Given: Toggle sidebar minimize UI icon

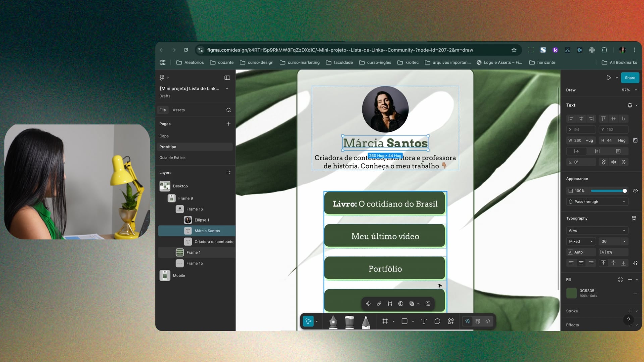Looking at the screenshot, I should coord(227,78).
